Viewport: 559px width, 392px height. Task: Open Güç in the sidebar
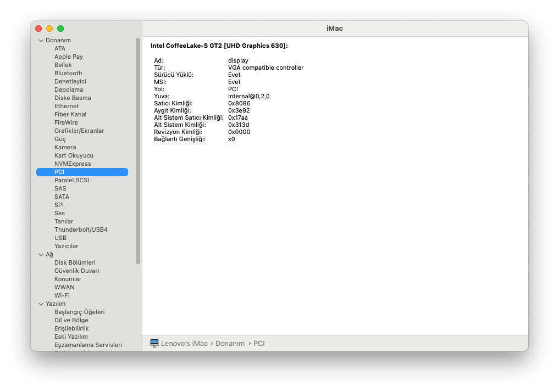point(60,139)
